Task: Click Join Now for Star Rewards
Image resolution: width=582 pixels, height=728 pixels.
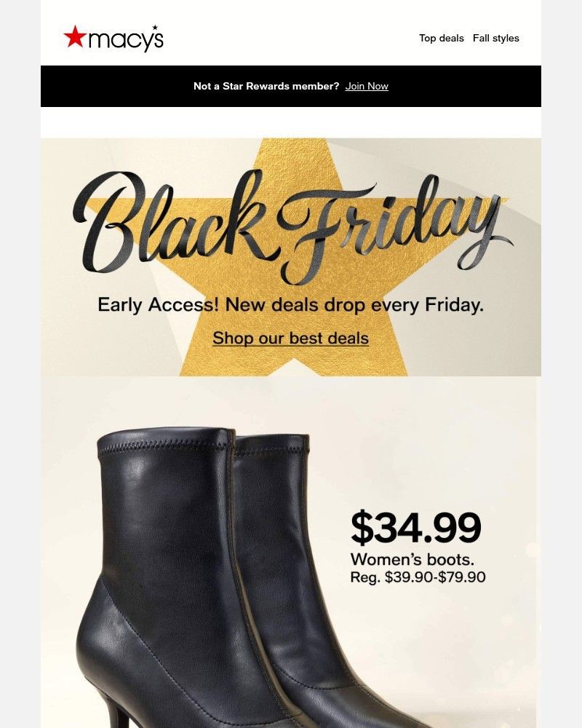Action: pyautogui.click(x=367, y=86)
